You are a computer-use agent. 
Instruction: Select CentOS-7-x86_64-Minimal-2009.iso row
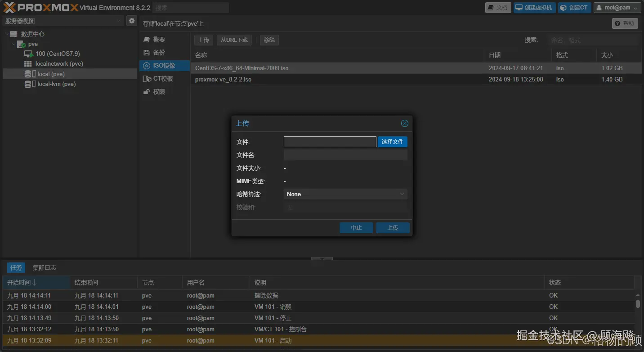[x=416, y=68]
